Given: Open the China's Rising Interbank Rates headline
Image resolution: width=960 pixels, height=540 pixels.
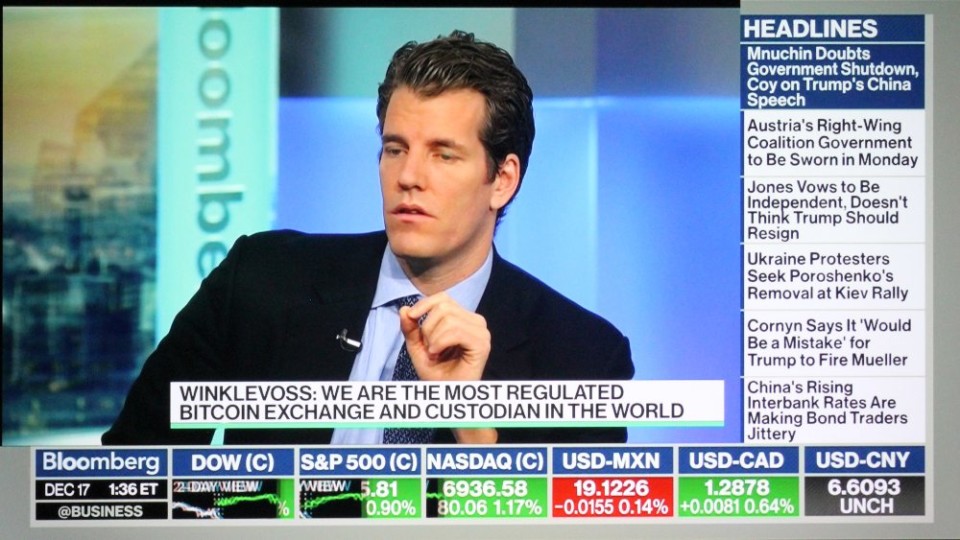Looking at the screenshot, I should pyautogui.click(x=832, y=410).
